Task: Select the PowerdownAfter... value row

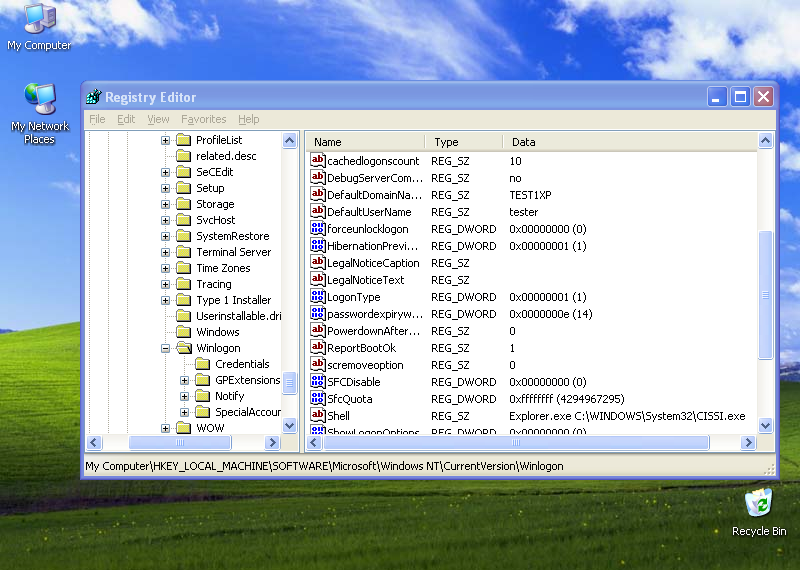Action: (x=532, y=331)
